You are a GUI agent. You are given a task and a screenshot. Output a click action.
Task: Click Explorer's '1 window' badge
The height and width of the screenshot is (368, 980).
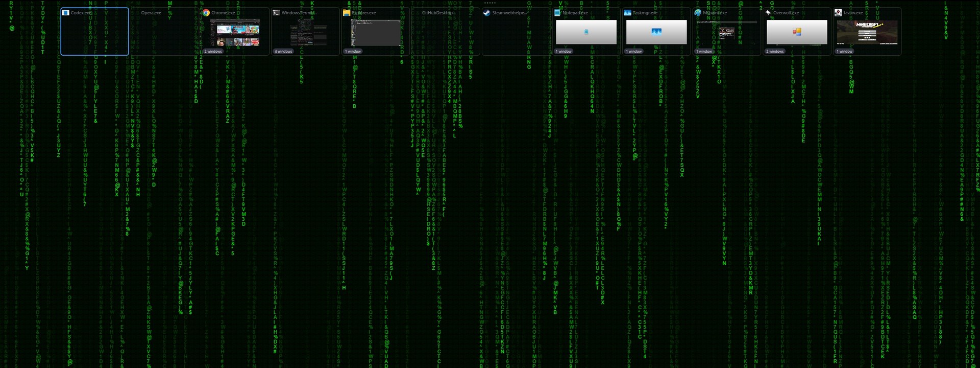click(353, 52)
